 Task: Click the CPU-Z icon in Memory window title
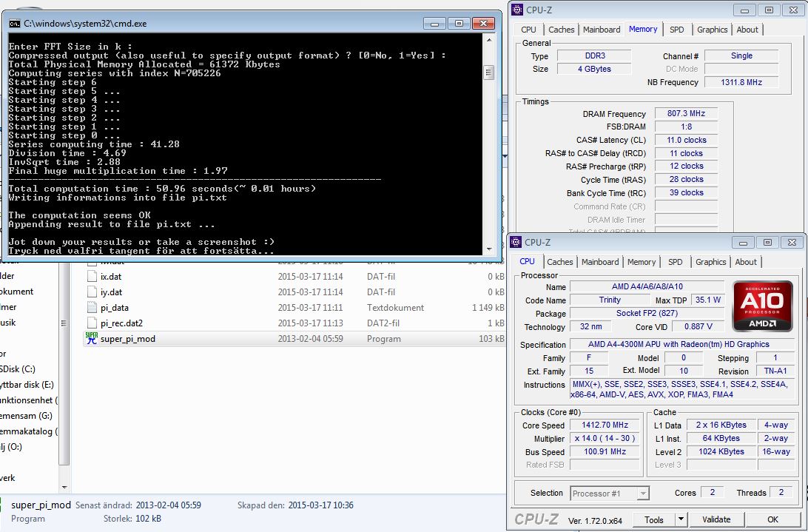pos(517,10)
